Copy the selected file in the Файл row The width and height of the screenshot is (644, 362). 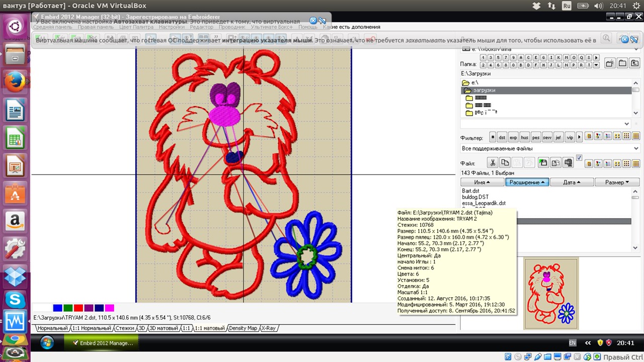505,162
